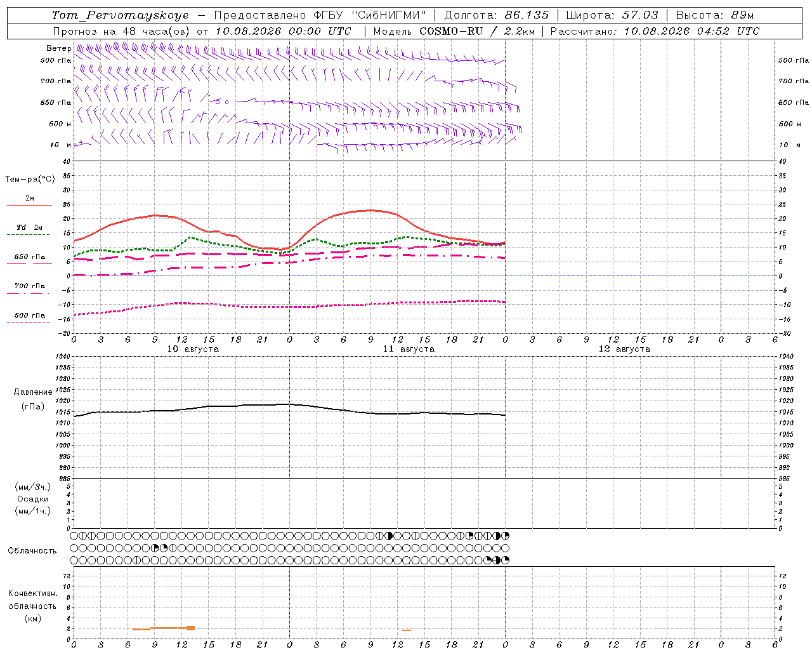The width and height of the screenshot is (812, 650).
Task: Click the 700 гПа temperature legend line sample
Action: [28, 293]
